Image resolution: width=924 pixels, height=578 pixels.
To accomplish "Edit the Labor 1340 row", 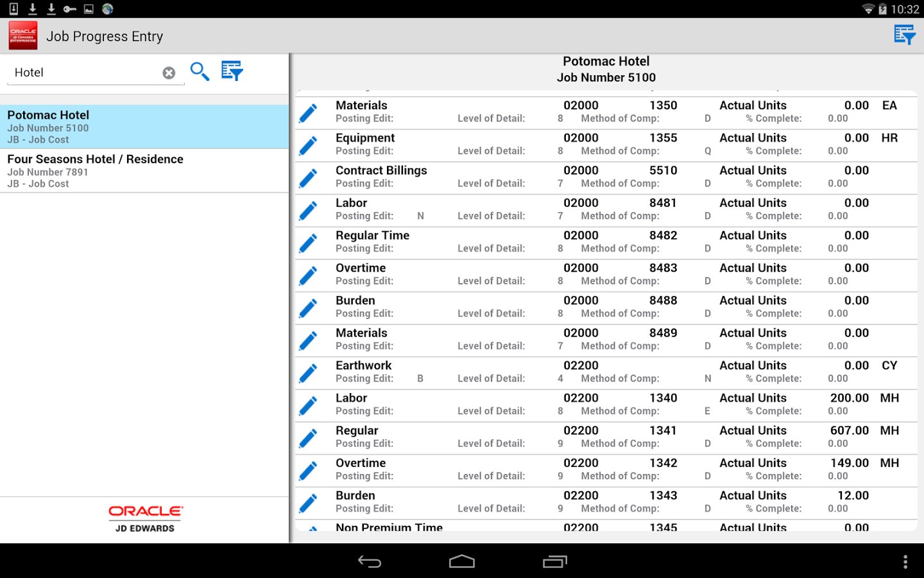I will click(x=308, y=406).
